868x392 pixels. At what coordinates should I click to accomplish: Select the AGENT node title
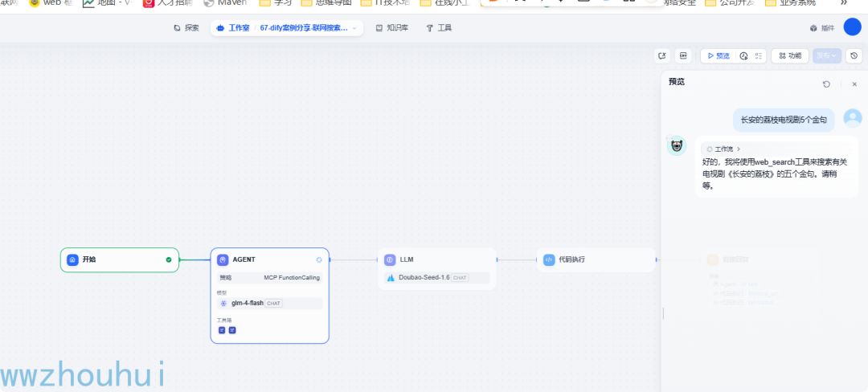click(x=244, y=259)
